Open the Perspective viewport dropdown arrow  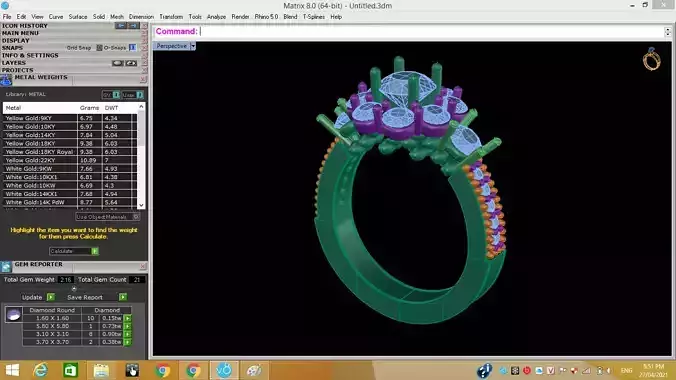click(x=193, y=46)
